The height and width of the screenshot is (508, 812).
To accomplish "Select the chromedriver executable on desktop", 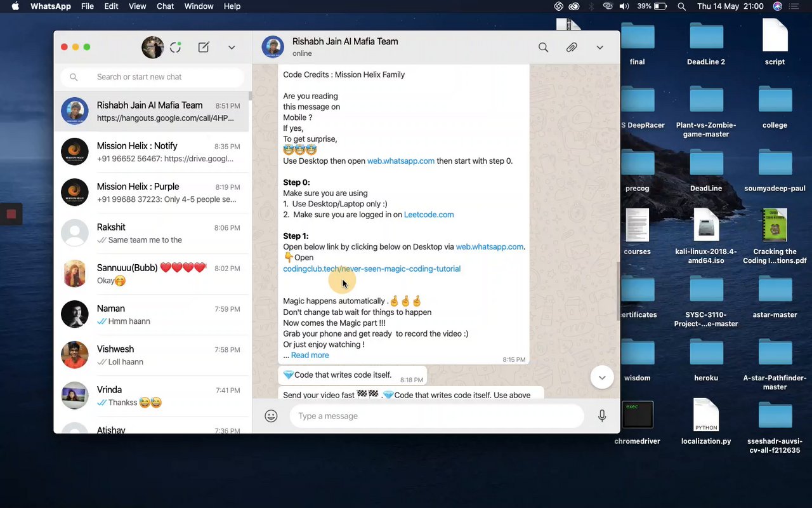I will pos(638,422).
